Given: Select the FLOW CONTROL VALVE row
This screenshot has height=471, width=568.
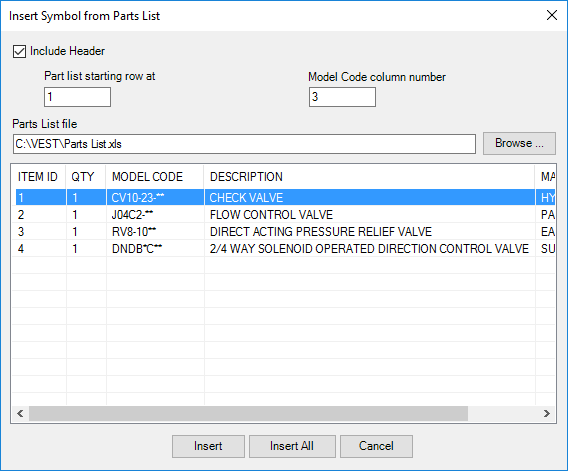Looking at the screenshot, I should [285, 215].
